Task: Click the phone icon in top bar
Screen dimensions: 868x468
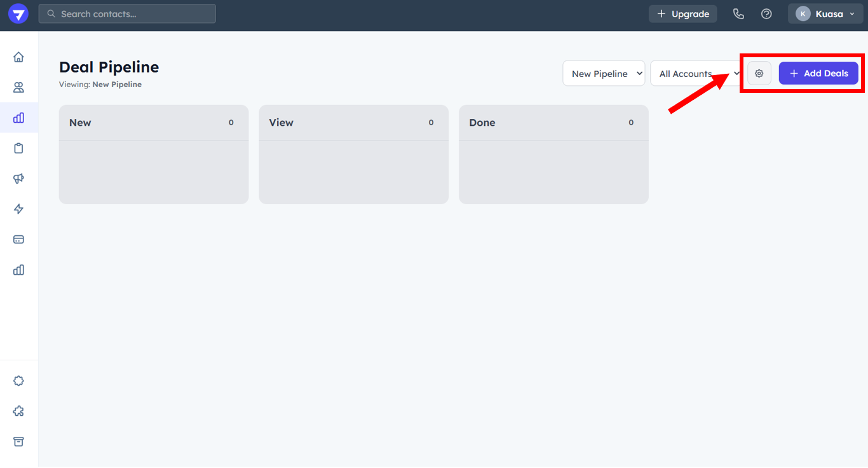Action: point(738,14)
